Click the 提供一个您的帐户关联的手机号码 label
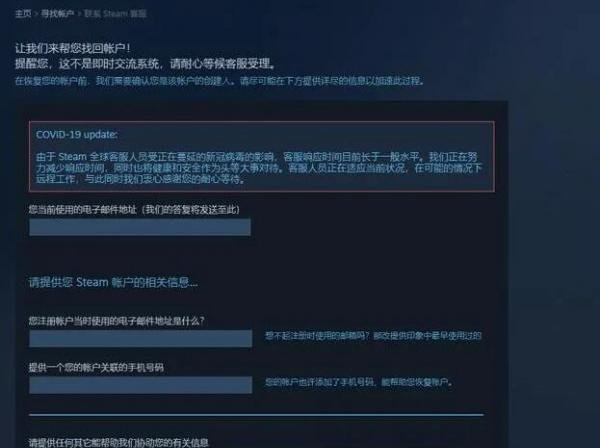600x448 pixels. point(96,368)
